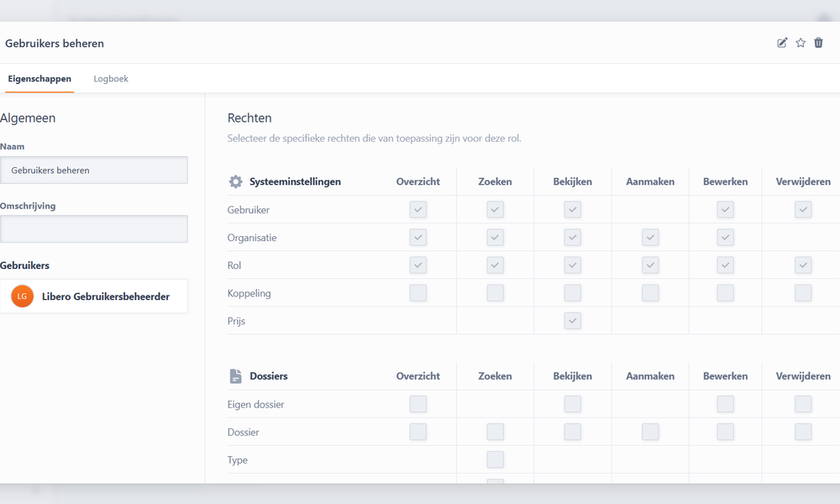The width and height of the screenshot is (840, 504).
Task: Enable Eigen dossier Bekijken checkbox
Action: (x=572, y=404)
